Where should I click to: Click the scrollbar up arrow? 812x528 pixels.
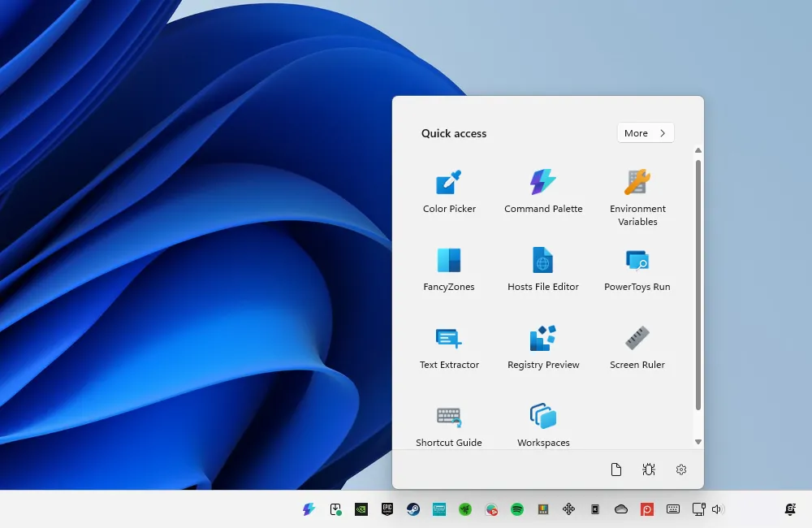698,150
